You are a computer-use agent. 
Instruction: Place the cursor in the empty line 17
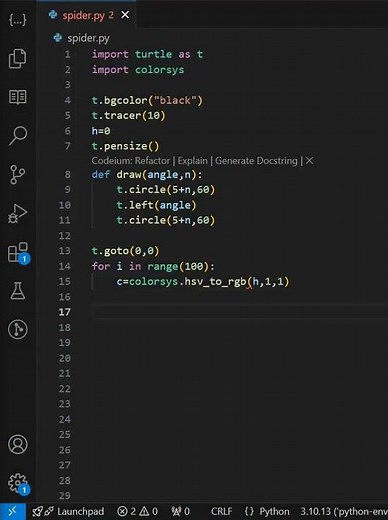point(239,312)
